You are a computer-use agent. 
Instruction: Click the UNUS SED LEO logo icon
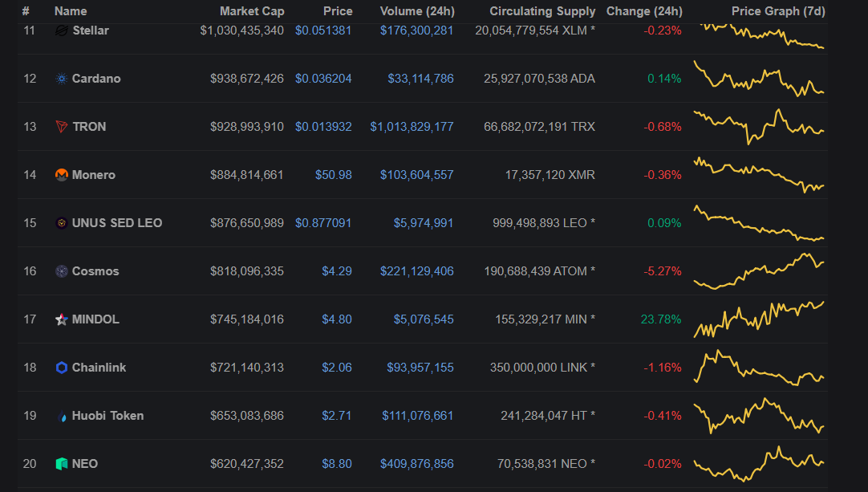[62, 223]
